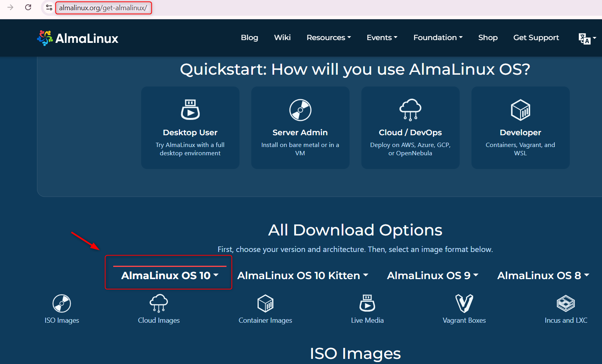602x364 pixels.
Task: Select the Container Images box icon
Action: 265,303
